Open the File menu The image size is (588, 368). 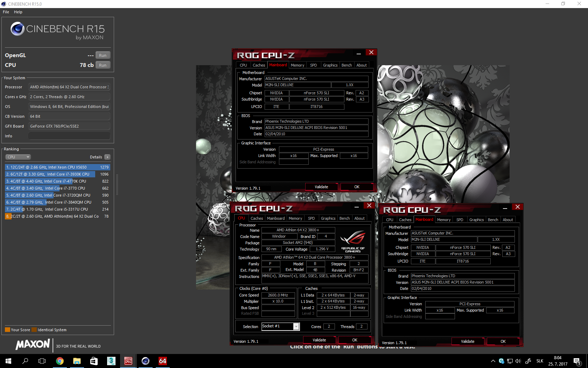[x=6, y=12]
